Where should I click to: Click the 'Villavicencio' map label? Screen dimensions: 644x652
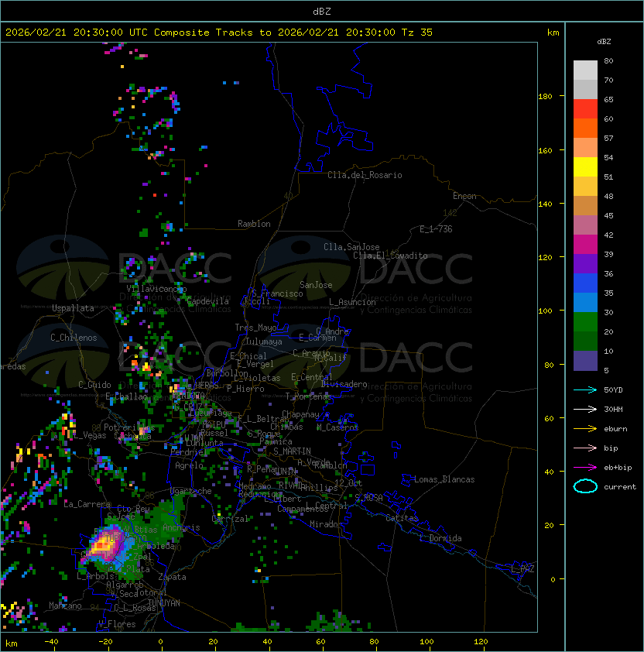coord(156,289)
